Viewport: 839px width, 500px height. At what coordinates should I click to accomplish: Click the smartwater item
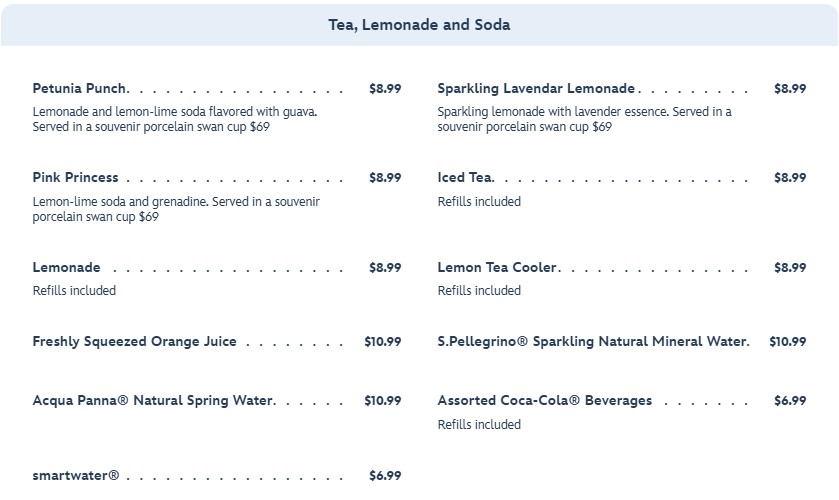tap(75, 475)
